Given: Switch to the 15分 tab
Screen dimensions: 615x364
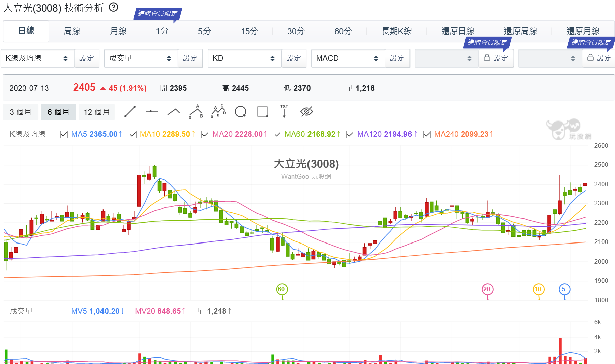Looking at the screenshot, I should tap(249, 31).
